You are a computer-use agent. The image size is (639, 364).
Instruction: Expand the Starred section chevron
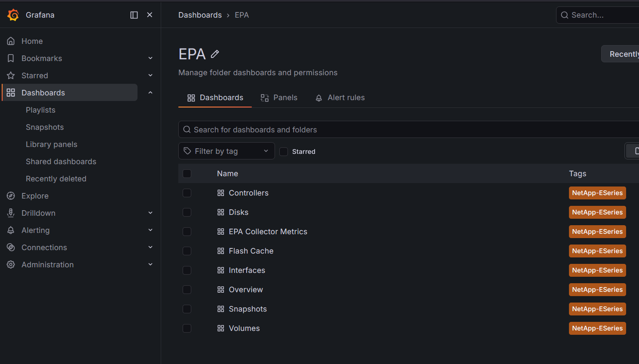click(x=150, y=75)
